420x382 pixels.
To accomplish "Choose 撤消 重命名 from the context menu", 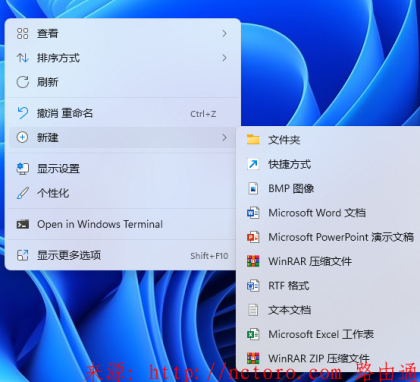I will 123,113.
